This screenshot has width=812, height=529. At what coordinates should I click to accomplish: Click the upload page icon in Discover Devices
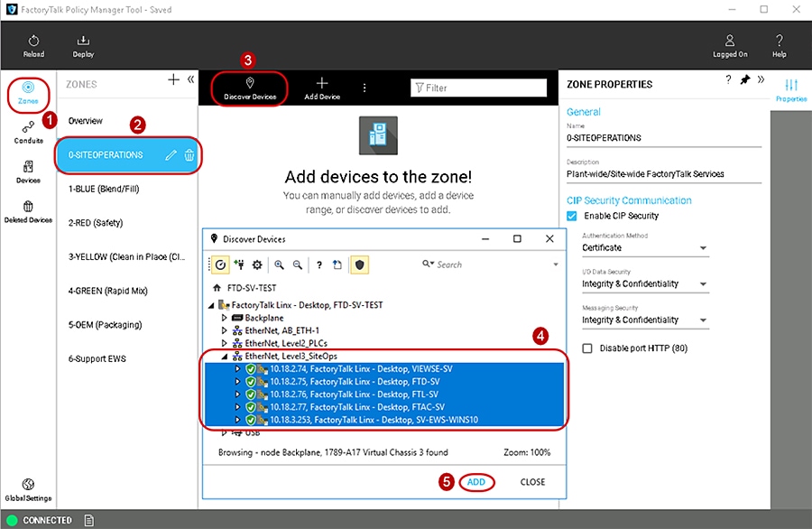337,264
